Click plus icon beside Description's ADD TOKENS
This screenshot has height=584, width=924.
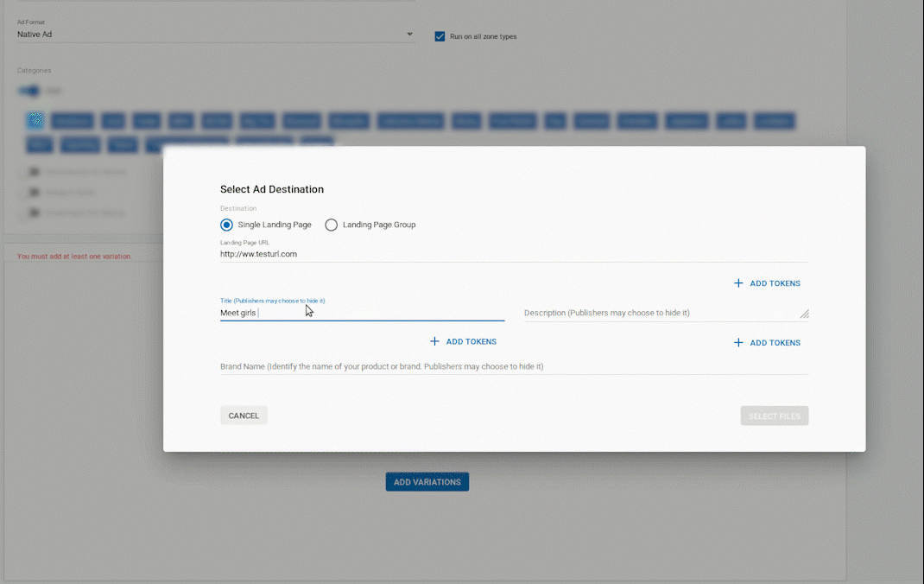(x=738, y=342)
